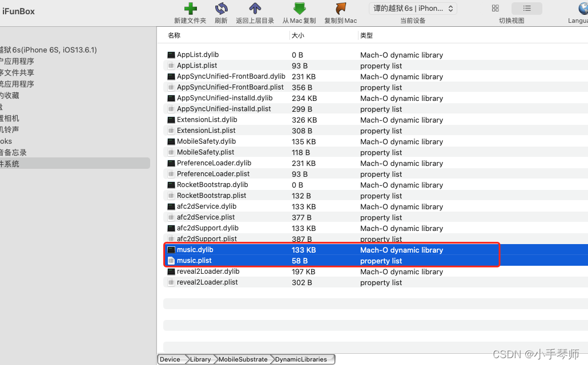Click the music.plist file icon
This screenshot has height=365, width=588.
[x=171, y=261]
